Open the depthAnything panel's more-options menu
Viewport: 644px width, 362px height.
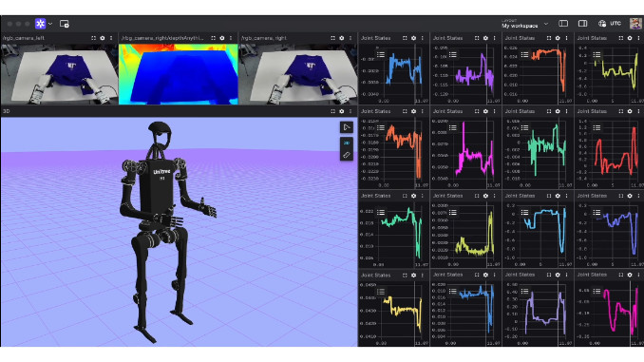(x=231, y=38)
